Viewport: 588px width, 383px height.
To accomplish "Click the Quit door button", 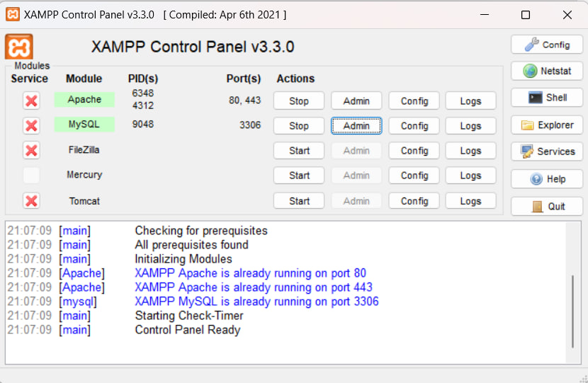I will pos(547,206).
